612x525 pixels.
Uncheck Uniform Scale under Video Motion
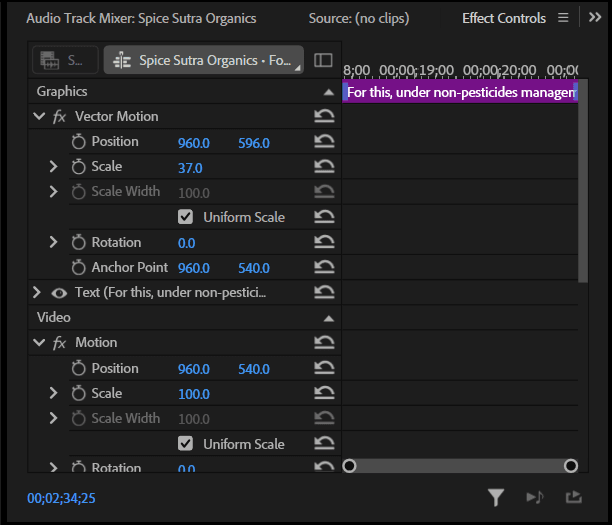[185, 444]
